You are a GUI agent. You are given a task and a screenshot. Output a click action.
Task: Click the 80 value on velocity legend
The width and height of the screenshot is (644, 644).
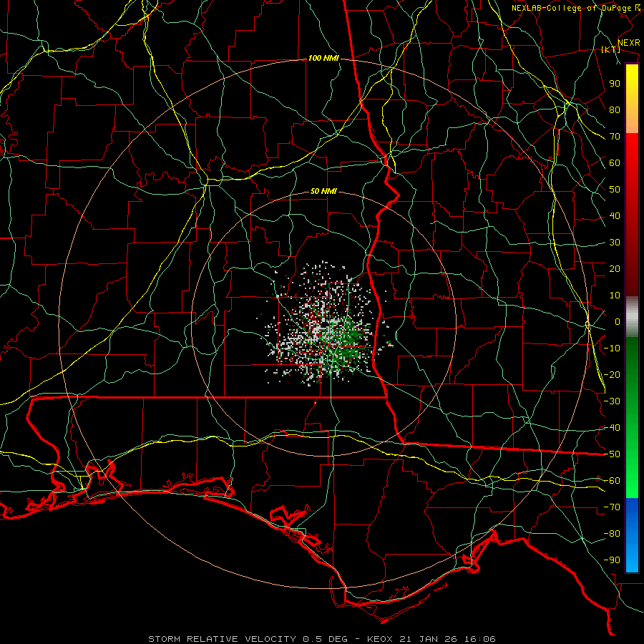click(615, 109)
